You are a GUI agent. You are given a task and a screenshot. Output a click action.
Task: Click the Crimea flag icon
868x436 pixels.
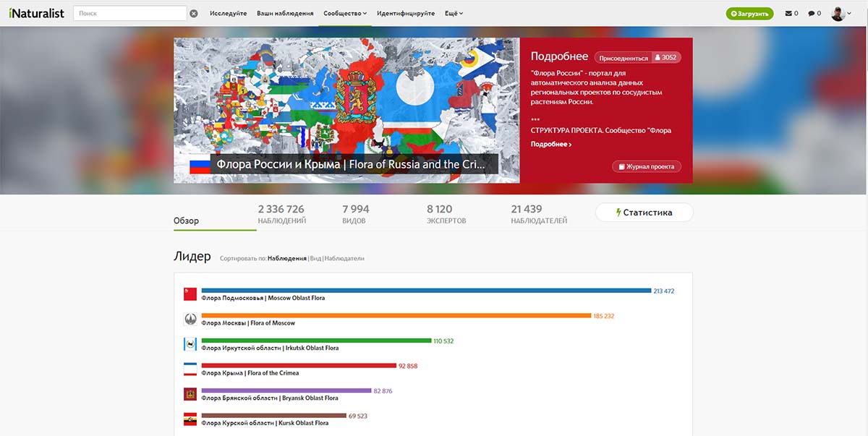(190, 369)
